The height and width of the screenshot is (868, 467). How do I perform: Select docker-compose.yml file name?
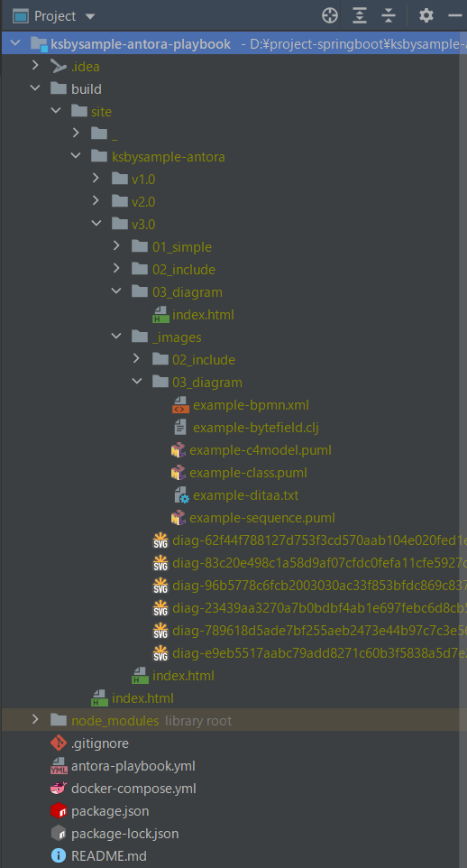pos(133,789)
